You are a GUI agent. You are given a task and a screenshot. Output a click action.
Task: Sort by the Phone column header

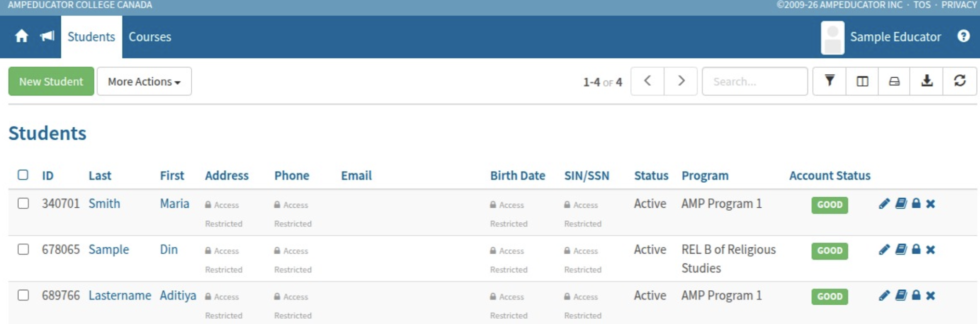292,175
